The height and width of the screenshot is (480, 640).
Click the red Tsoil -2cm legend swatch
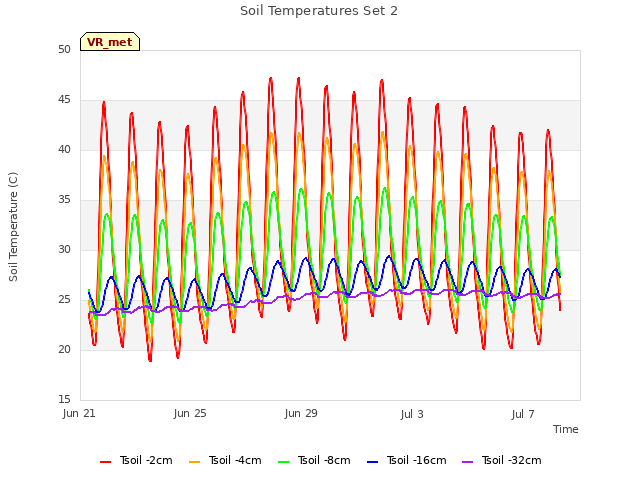pyautogui.click(x=105, y=462)
